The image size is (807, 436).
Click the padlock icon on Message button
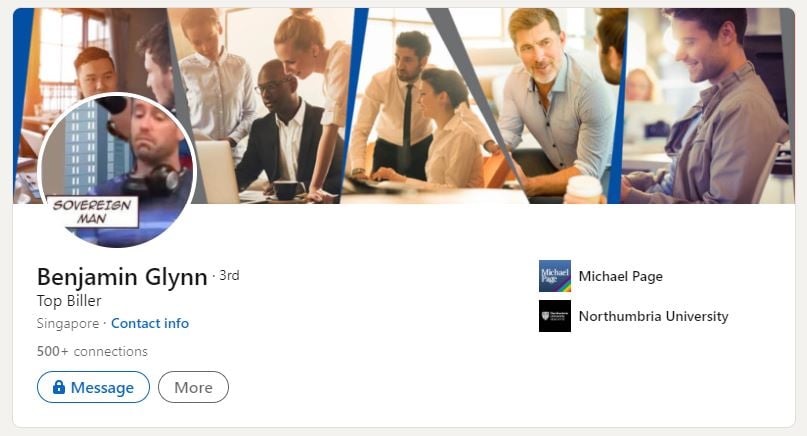point(59,387)
